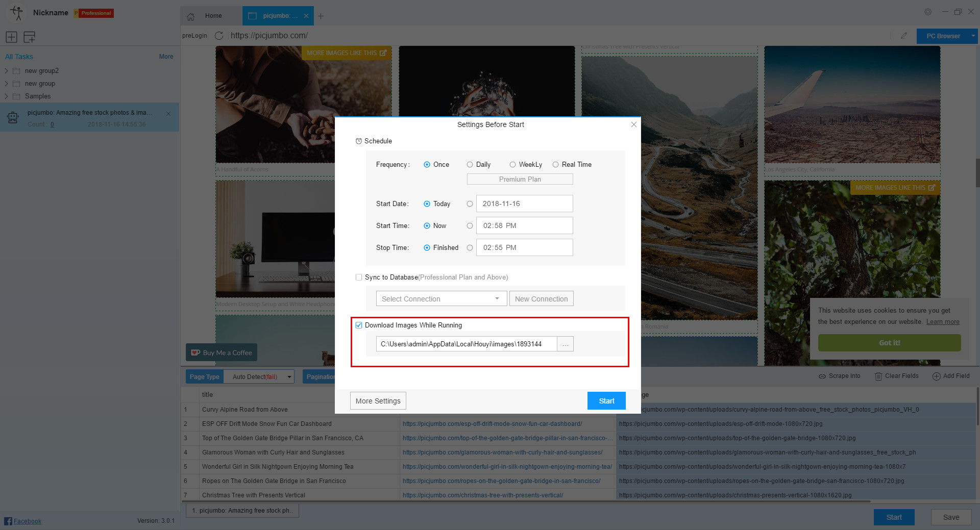Expand the Samples folder
Screen dimensions: 980x530
coord(6,96)
